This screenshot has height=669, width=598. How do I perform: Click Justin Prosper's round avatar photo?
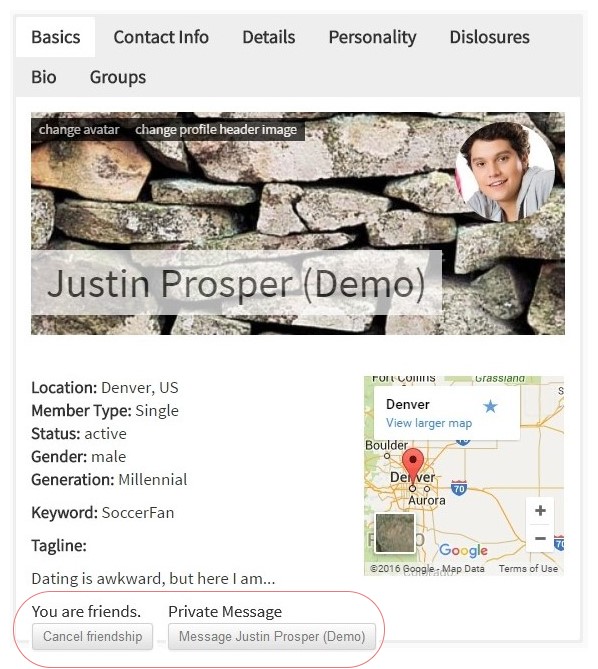click(505, 172)
